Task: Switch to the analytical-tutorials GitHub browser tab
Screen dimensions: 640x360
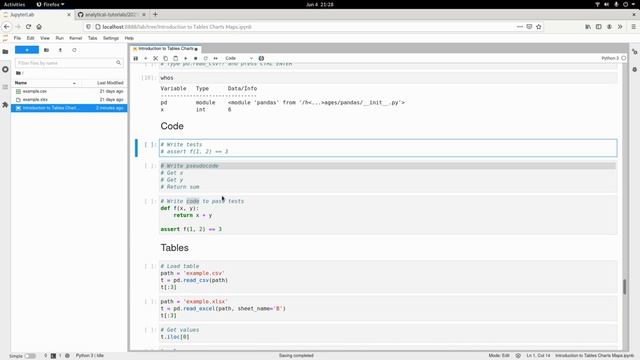Action: pos(112,15)
